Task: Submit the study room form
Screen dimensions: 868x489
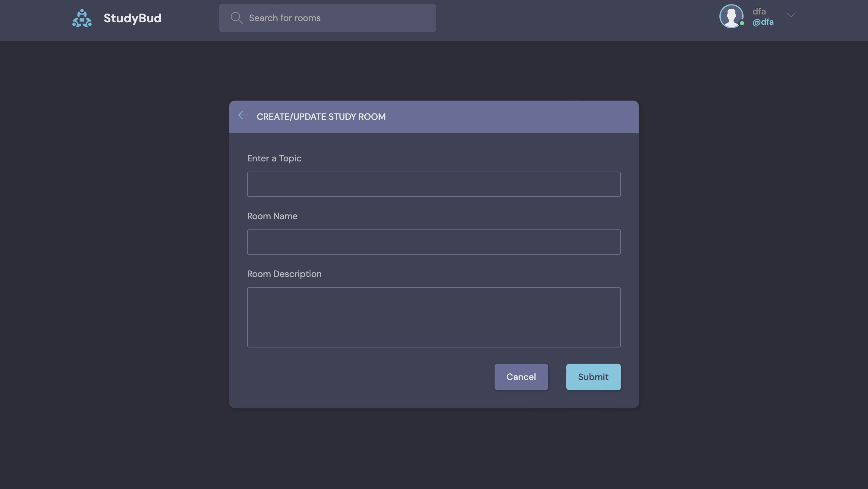Action: [x=593, y=377]
